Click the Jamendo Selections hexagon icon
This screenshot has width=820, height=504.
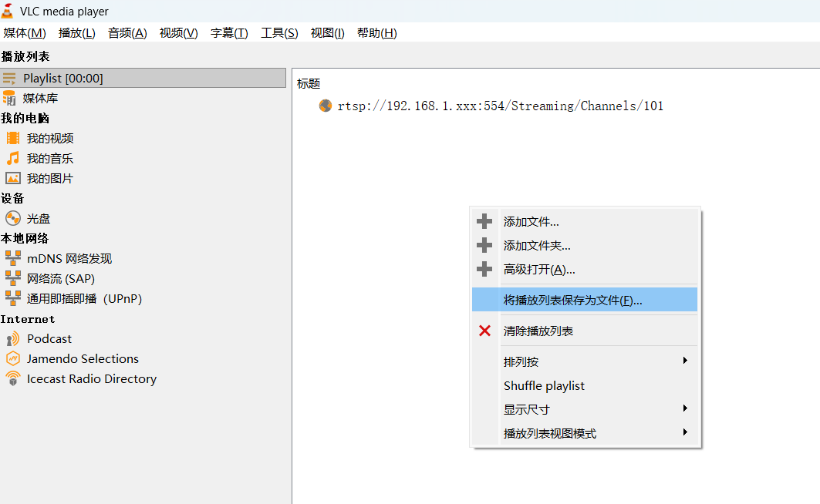13,358
